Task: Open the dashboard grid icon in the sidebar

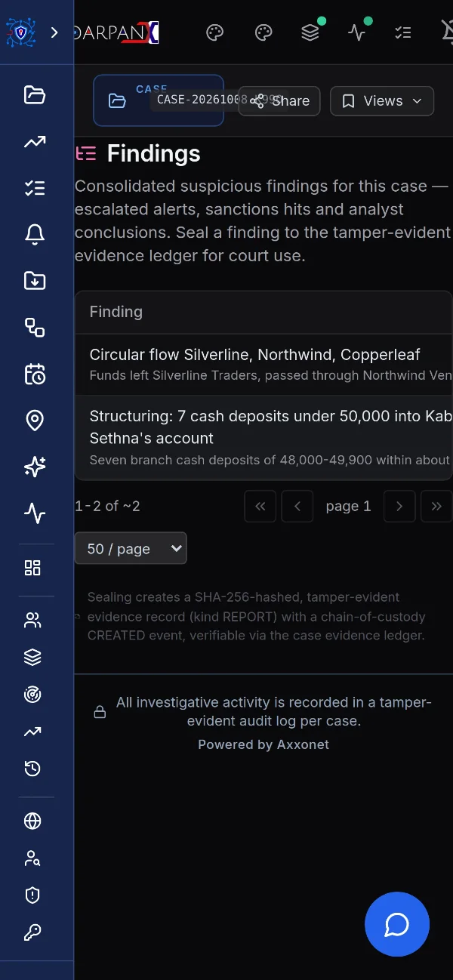Action: (32, 568)
